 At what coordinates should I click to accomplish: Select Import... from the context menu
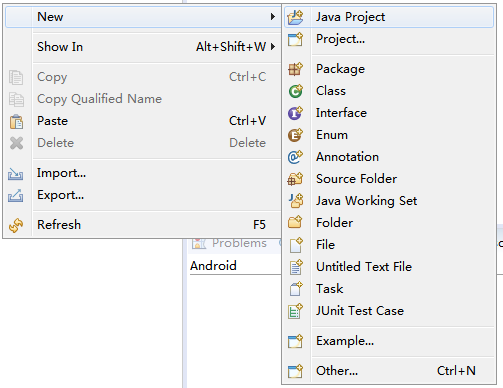pyautogui.click(x=143, y=173)
